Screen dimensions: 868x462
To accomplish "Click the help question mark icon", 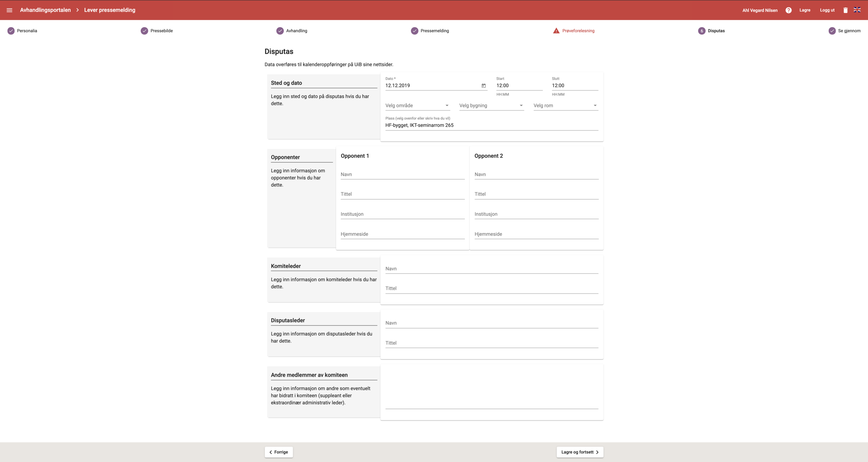I will pos(788,10).
